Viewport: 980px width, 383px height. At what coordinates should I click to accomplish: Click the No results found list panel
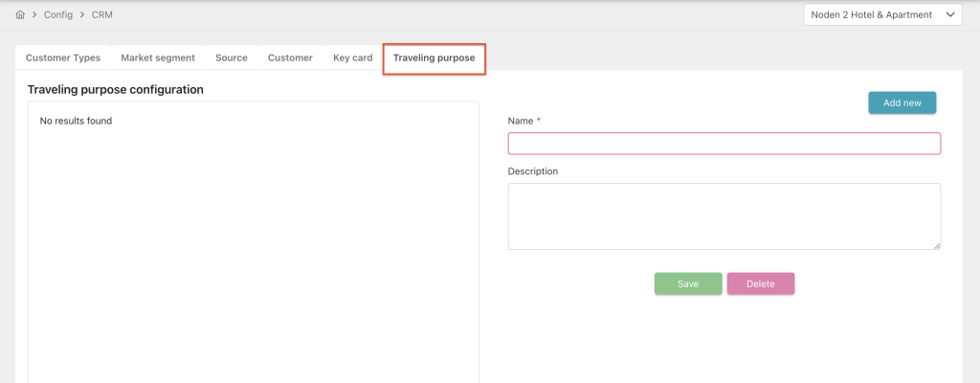coord(253,239)
